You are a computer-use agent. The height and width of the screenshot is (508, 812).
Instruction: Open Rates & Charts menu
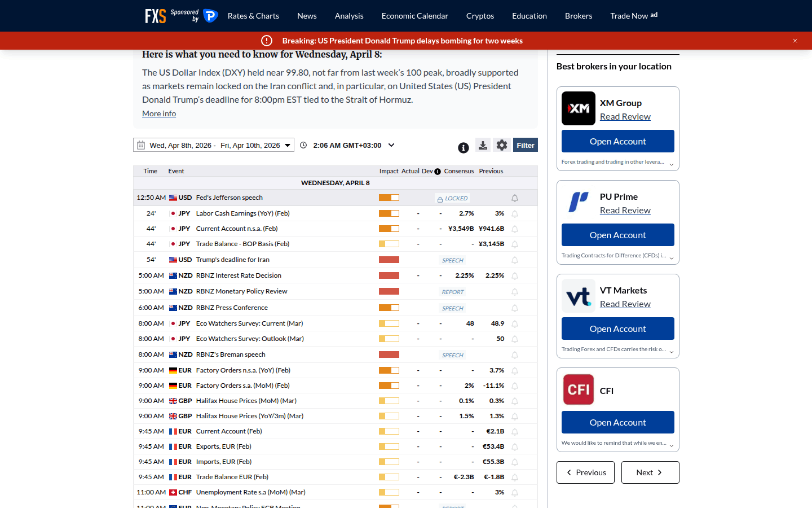pyautogui.click(x=253, y=16)
